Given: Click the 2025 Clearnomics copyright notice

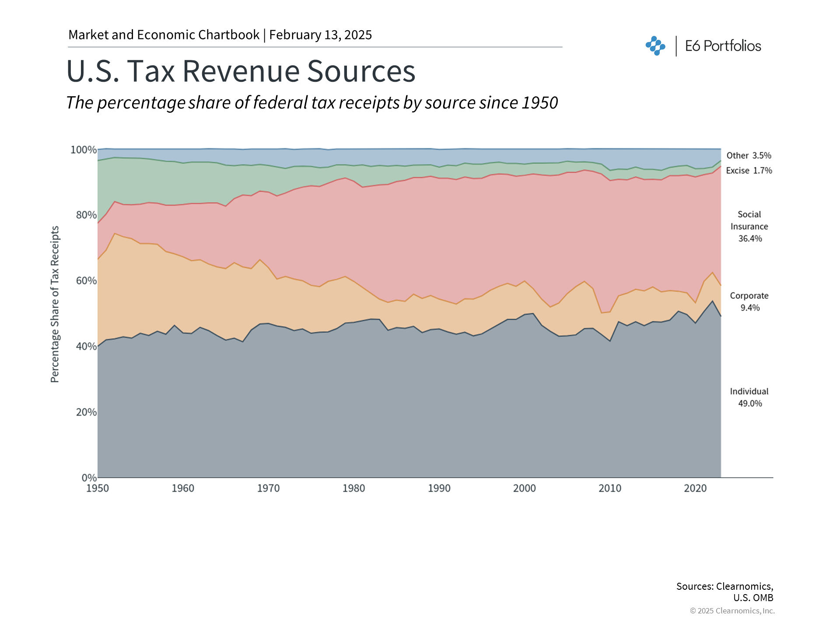Looking at the screenshot, I should point(732,611).
